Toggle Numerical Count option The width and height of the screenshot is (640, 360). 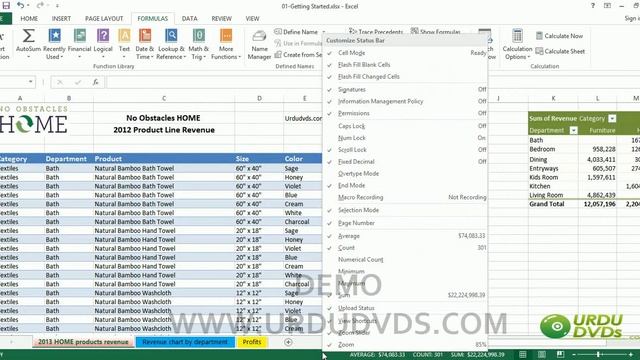(x=406, y=260)
